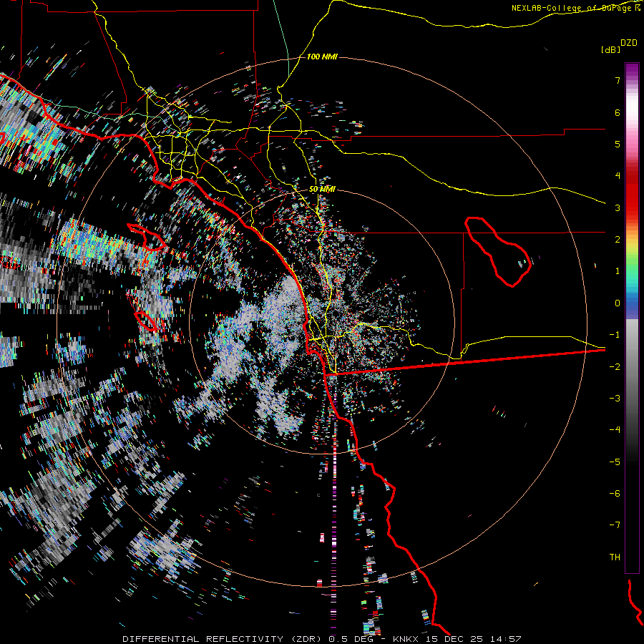Click the "-6" value on the dB scale

[615, 494]
